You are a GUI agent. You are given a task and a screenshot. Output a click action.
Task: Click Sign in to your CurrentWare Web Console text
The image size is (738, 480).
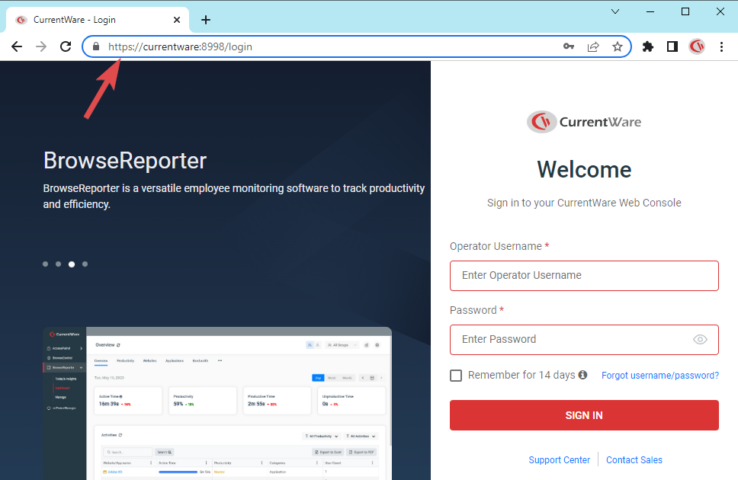[x=584, y=203]
